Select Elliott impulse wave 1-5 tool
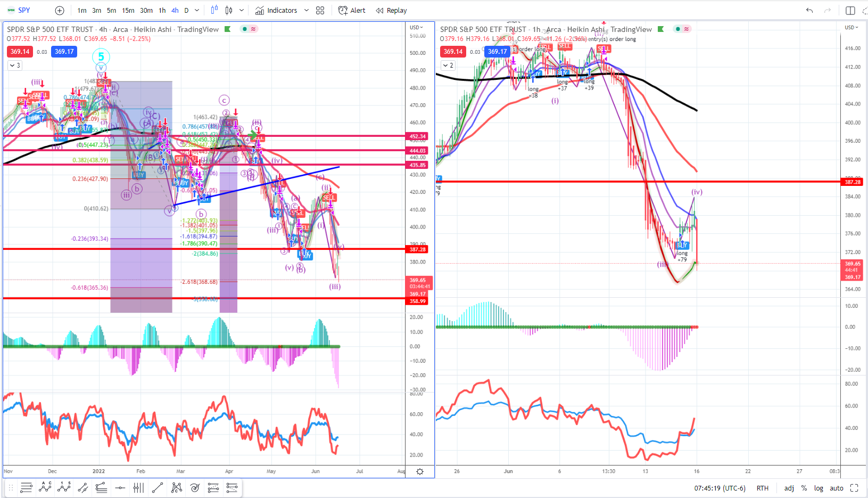Screen dimensions: 868x498 tap(64, 487)
